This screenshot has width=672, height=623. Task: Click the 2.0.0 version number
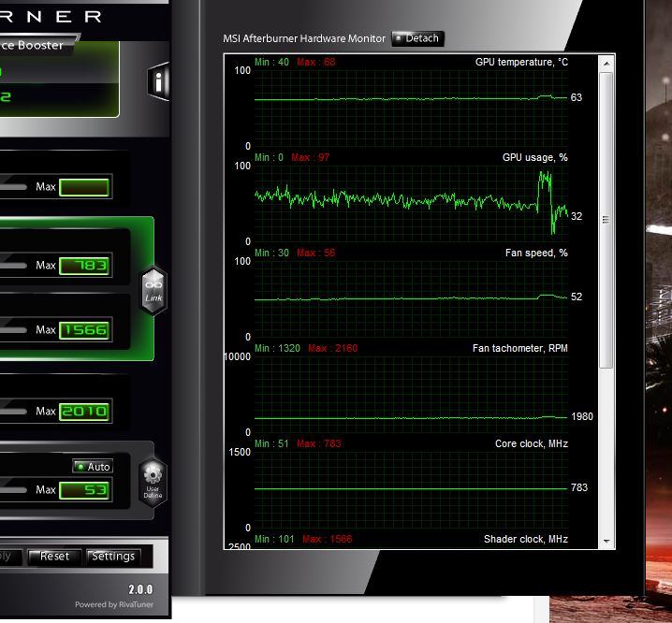pos(140,589)
